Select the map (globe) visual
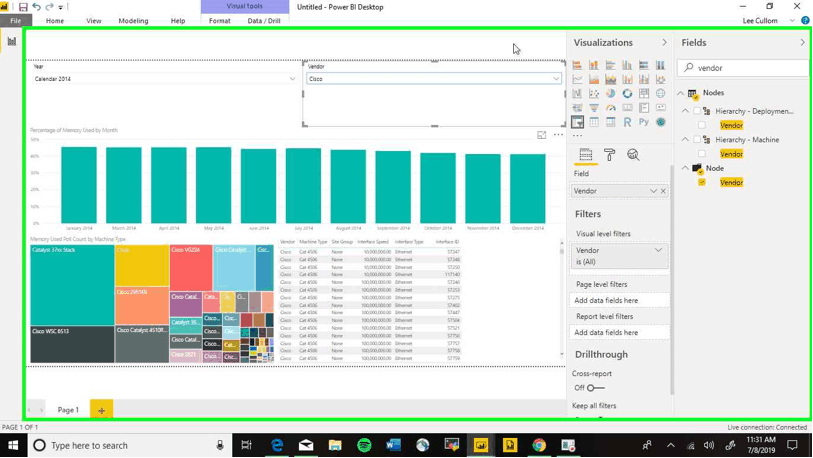This screenshot has width=813, height=458. point(661,94)
